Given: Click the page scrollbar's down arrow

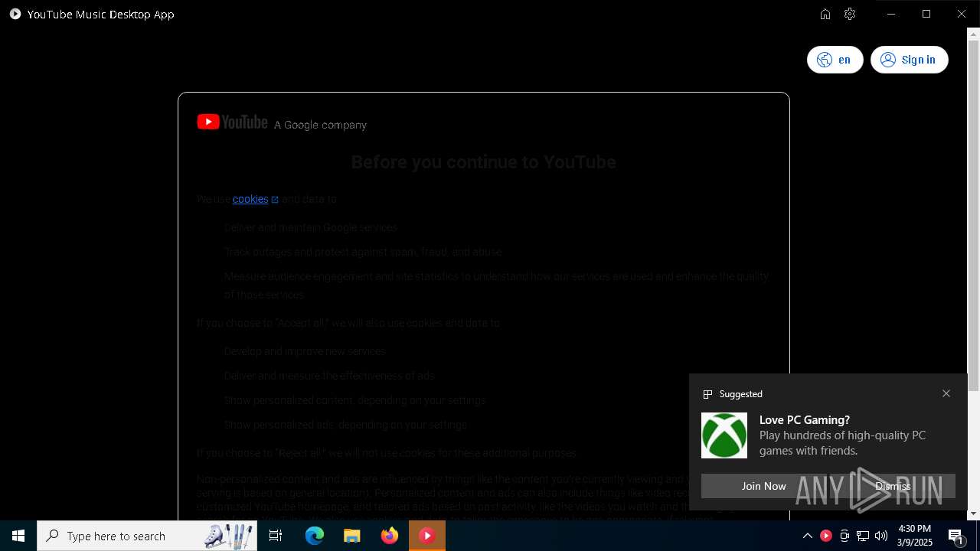Looking at the screenshot, I should [x=973, y=514].
